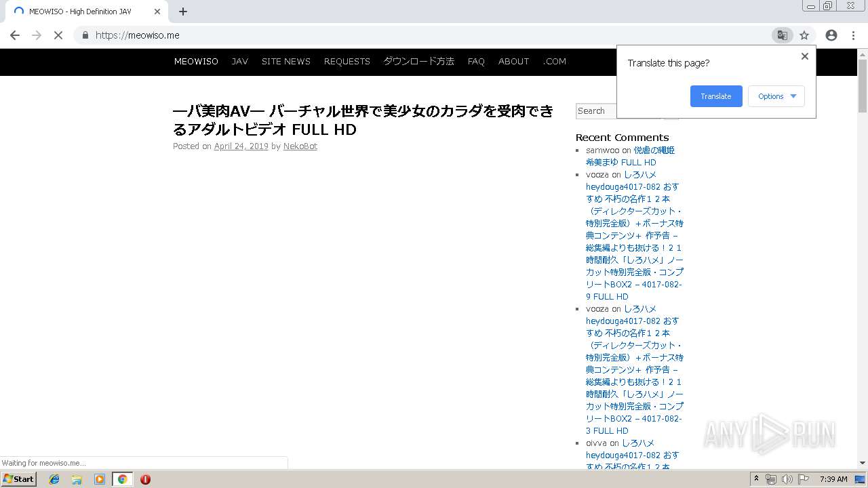Stop loading the page

(x=58, y=35)
